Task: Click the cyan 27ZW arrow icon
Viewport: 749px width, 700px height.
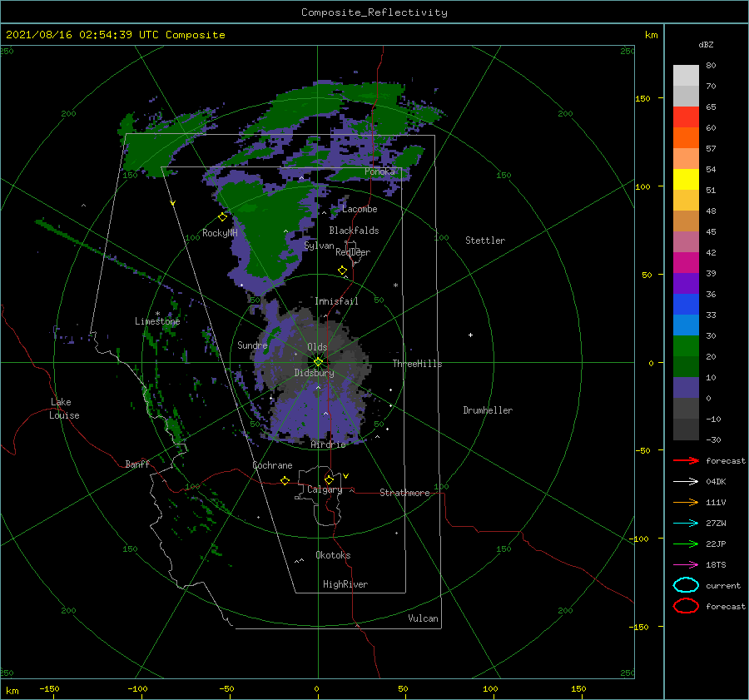Action: (686, 524)
